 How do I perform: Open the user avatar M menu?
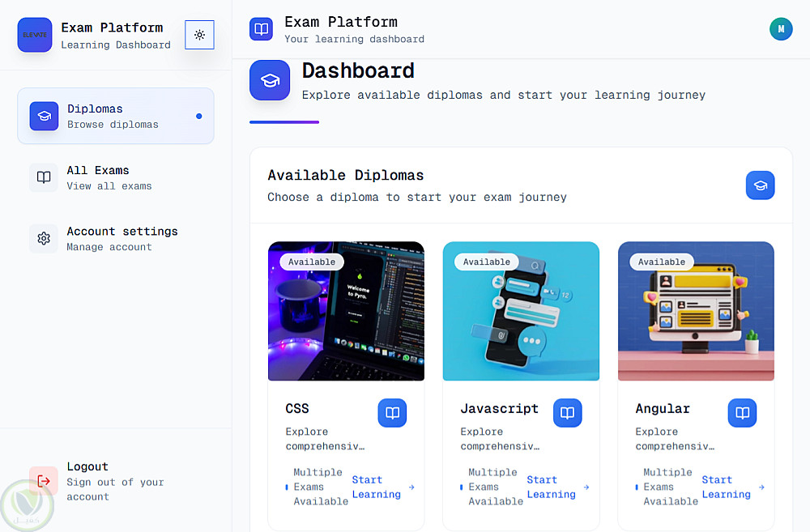(781, 29)
